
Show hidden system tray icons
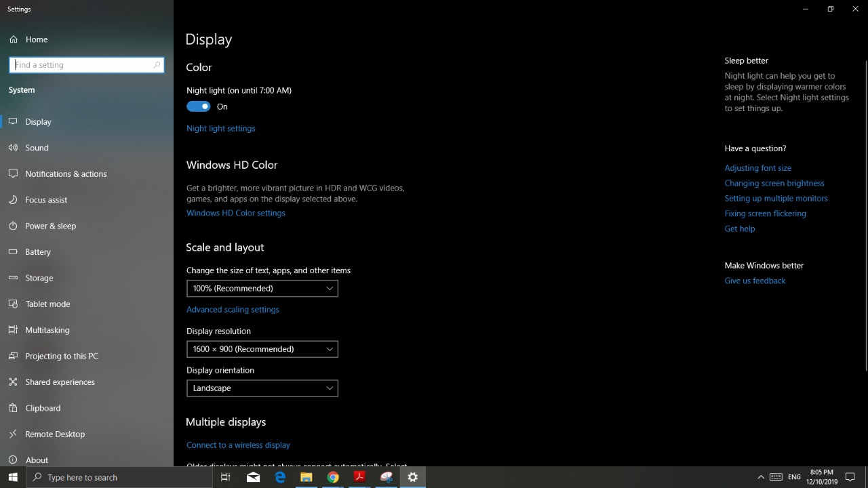pyautogui.click(x=761, y=477)
